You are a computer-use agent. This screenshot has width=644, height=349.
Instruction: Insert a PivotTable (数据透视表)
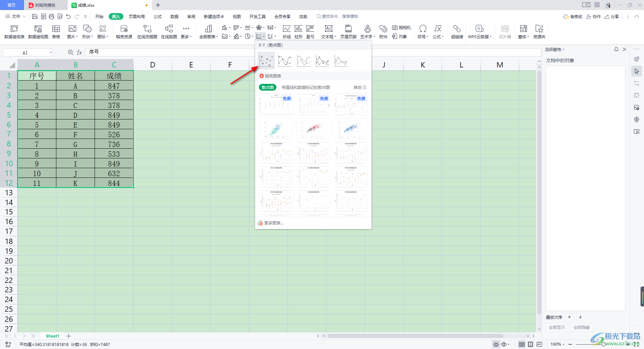(14, 32)
